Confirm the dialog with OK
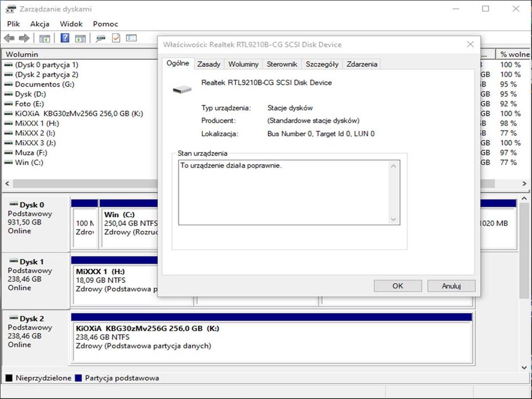 pos(397,286)
